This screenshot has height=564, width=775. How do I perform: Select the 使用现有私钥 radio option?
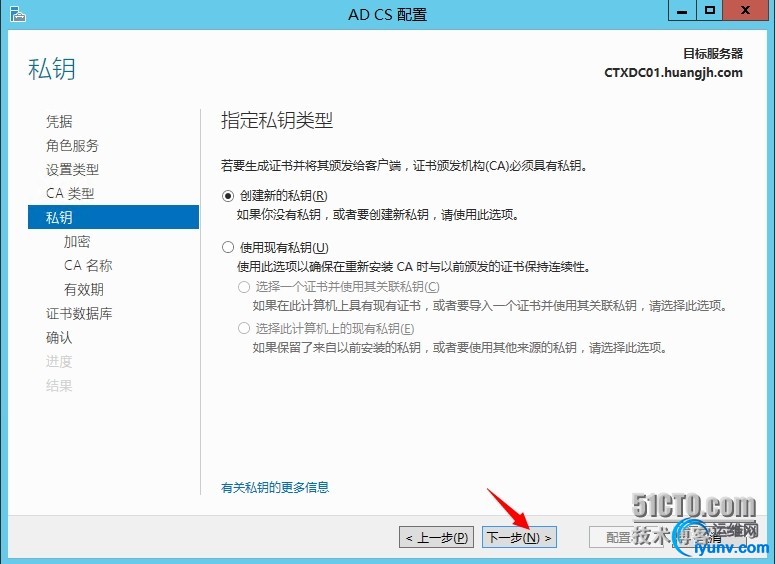click(x=228, y=247)
